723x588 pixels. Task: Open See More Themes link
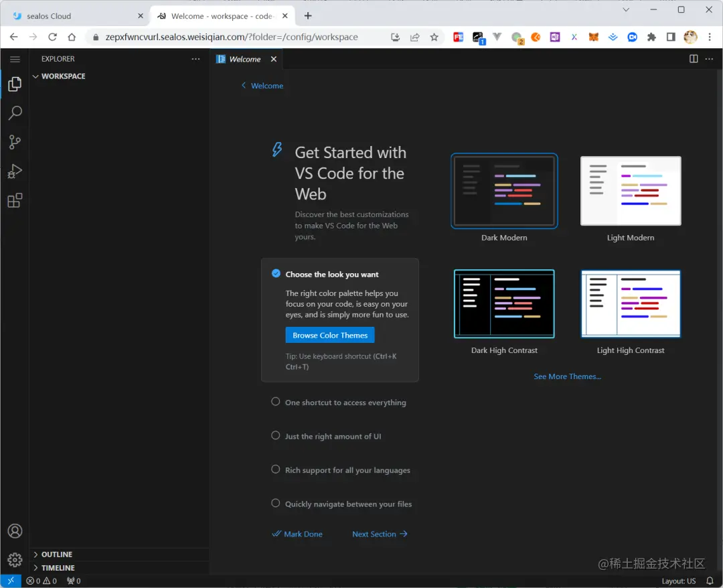coord(567,376)
